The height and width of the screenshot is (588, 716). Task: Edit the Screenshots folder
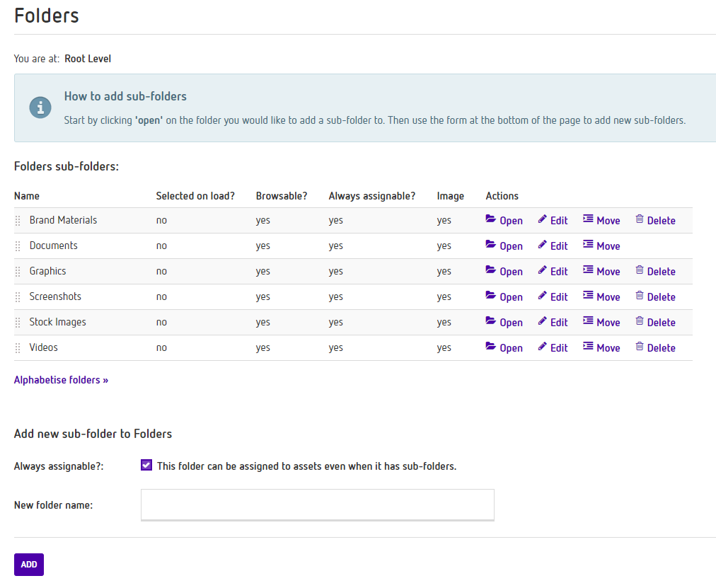pyautogui.click(x=553, y=297)
